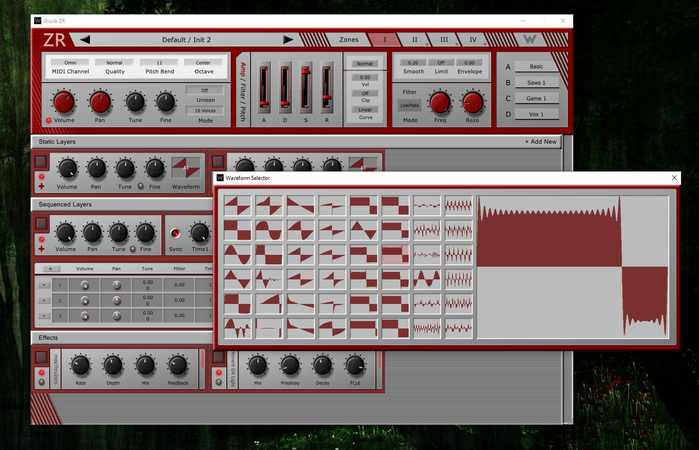Choose the highlighted square waveform thumbnail
Screen dimensions: 699x450
pyautogui.click(x=395, y=253)
